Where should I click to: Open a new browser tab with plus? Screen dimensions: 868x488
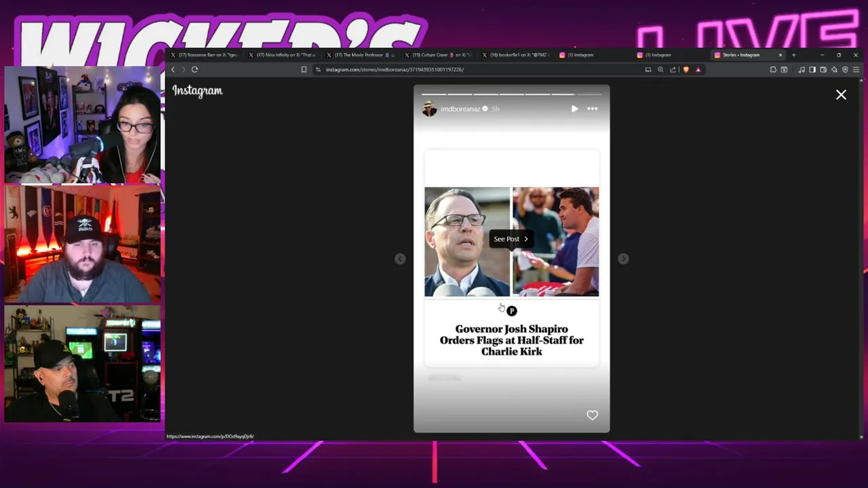click(793, 55)
